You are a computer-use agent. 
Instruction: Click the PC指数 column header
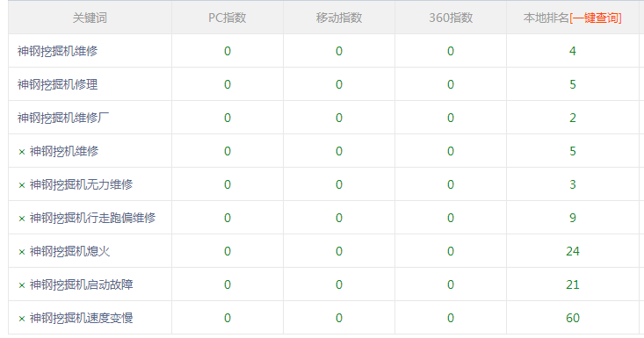point(228,18)
